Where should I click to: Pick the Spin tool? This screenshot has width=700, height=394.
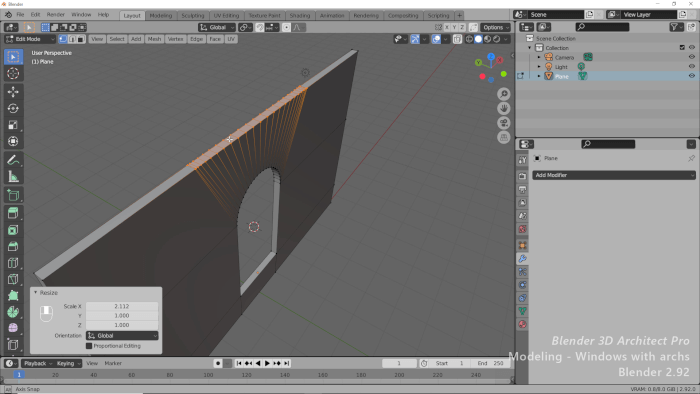13,312
